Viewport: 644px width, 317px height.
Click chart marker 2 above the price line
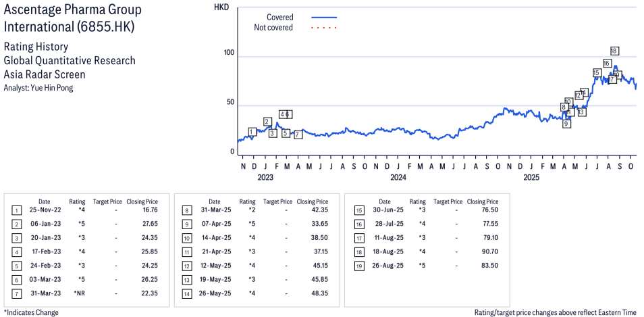tap(267, 122)
